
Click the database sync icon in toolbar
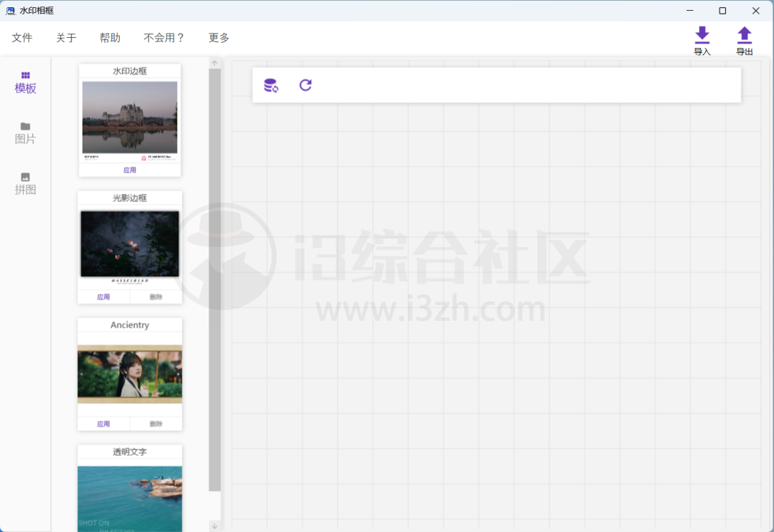[271, 85]
